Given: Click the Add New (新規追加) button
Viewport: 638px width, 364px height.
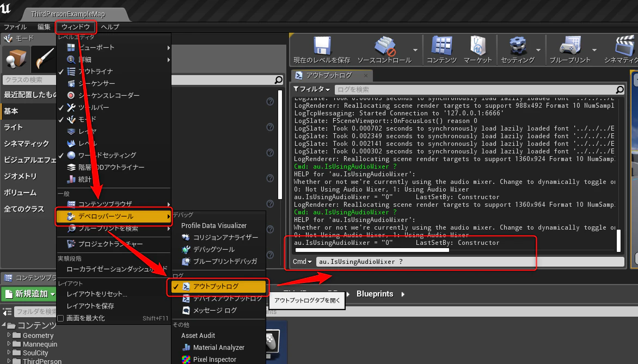Looking at the screenshot, I should (30, 294).
